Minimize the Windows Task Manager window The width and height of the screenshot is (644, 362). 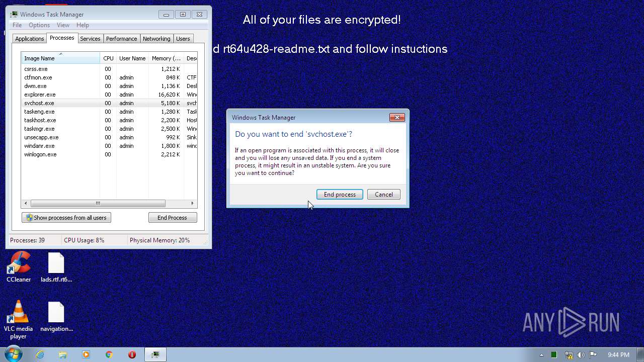(x=167, y=14)
